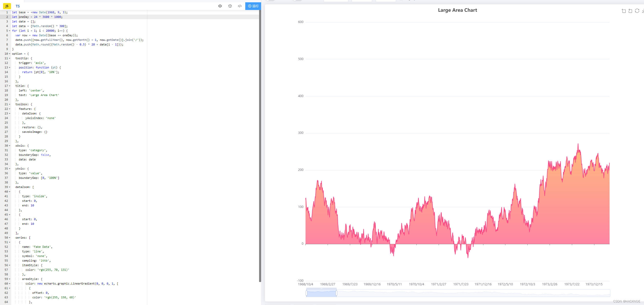
Task: Click x-axis label 1973/12/15
Action: coord(594,284)
